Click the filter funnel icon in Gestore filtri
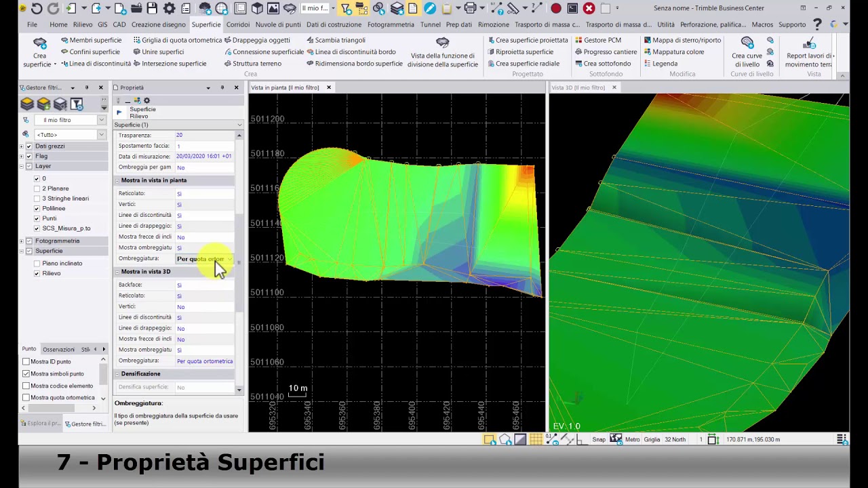This screenshot has width=868, height=488. [77, 104]
